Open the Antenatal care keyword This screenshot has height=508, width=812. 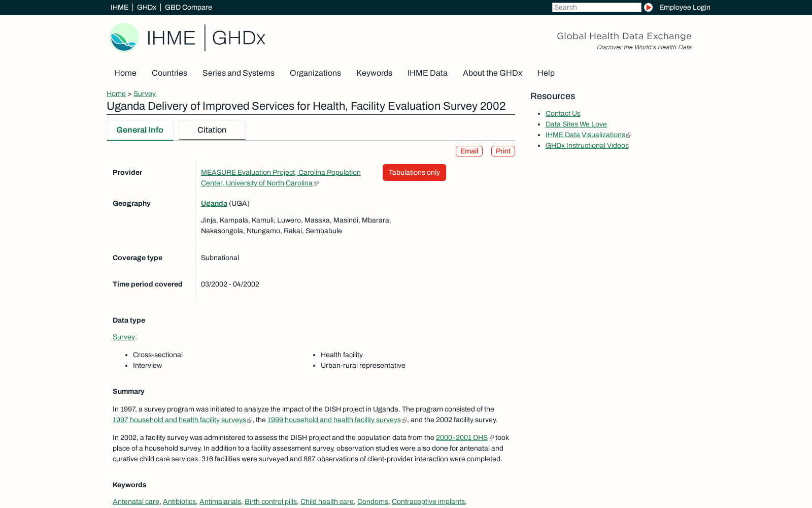click(x=136, y=501)
